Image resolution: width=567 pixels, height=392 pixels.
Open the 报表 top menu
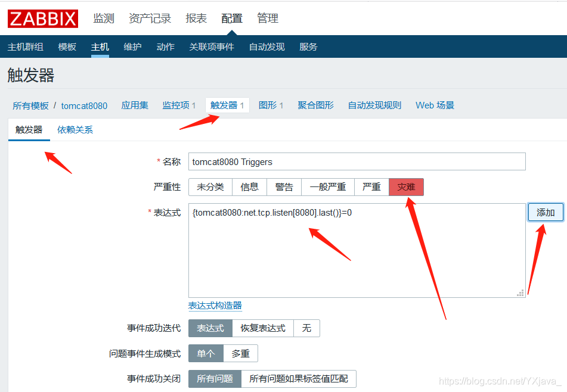click(x=196, y=18)
